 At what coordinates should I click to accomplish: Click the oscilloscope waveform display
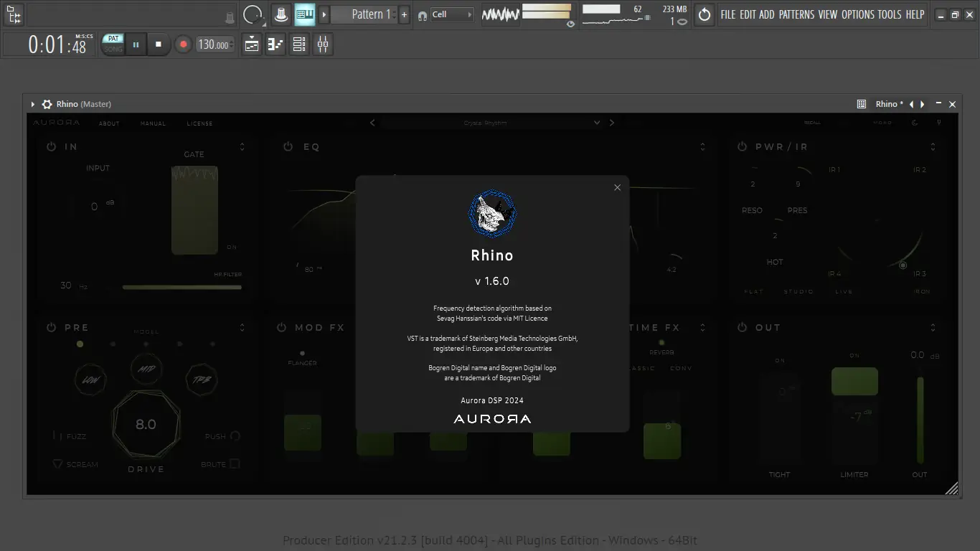500,14
